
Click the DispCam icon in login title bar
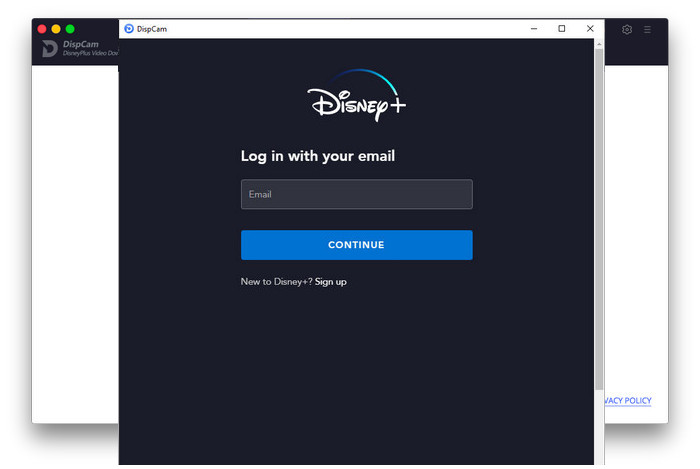pos(129,29)
